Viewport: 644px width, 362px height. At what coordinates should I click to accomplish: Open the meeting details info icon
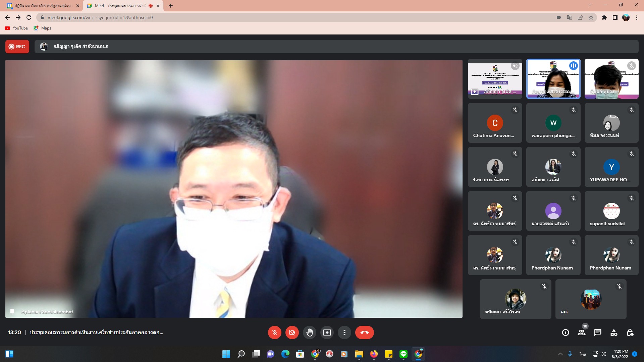pyautogui.click(x=566, y=333)
